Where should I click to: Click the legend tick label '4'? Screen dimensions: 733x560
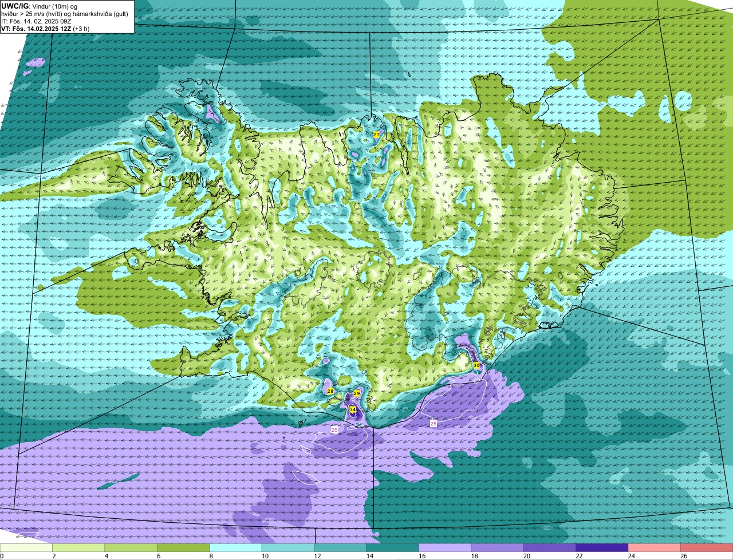(105, 556)
